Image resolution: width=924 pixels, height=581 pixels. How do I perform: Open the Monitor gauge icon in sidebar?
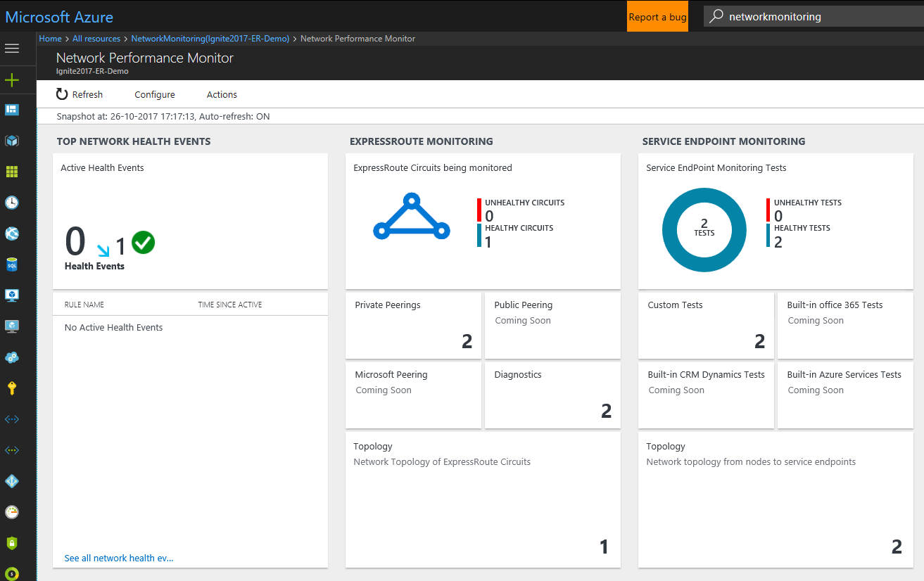click(x=11, y=512)
